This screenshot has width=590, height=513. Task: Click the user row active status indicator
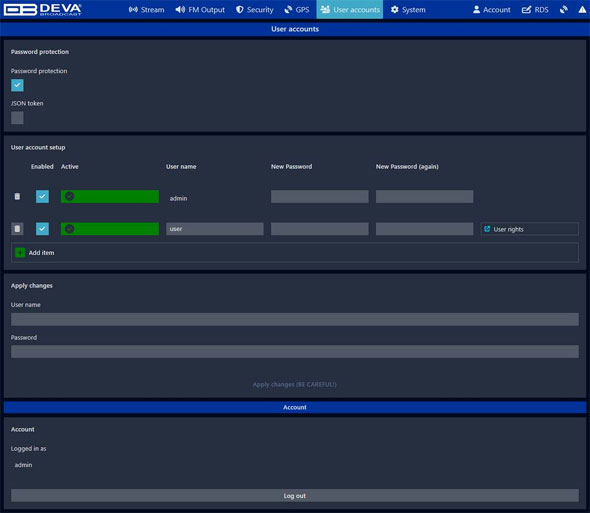pos(110,229)
